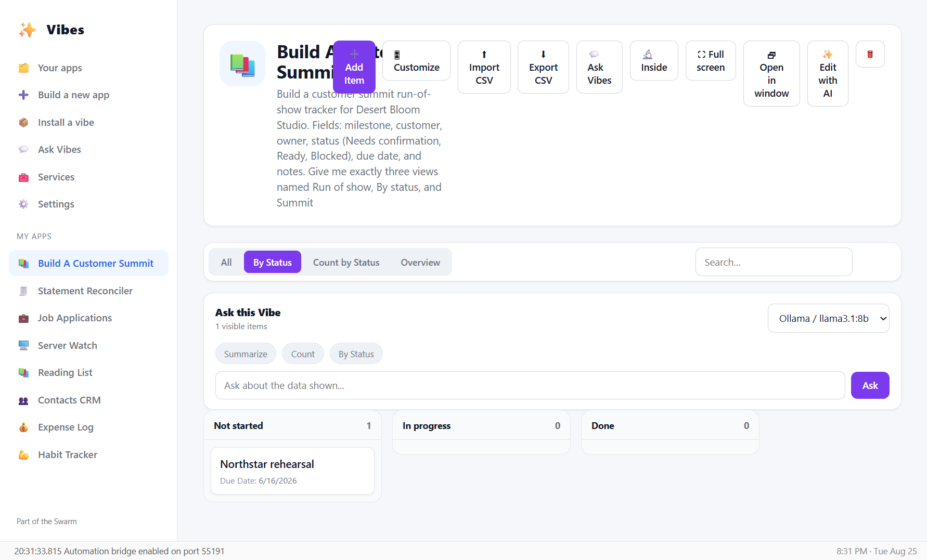Open the Ollama / llama3.1:8b model dropdown
The image size is (927, 560).
click(x=829, y=318)
